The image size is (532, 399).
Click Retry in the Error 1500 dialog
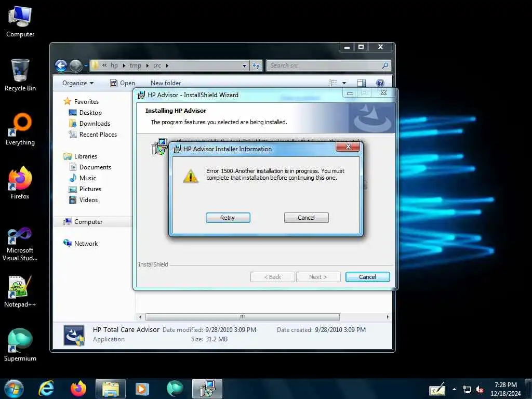[x=228, y=218]
